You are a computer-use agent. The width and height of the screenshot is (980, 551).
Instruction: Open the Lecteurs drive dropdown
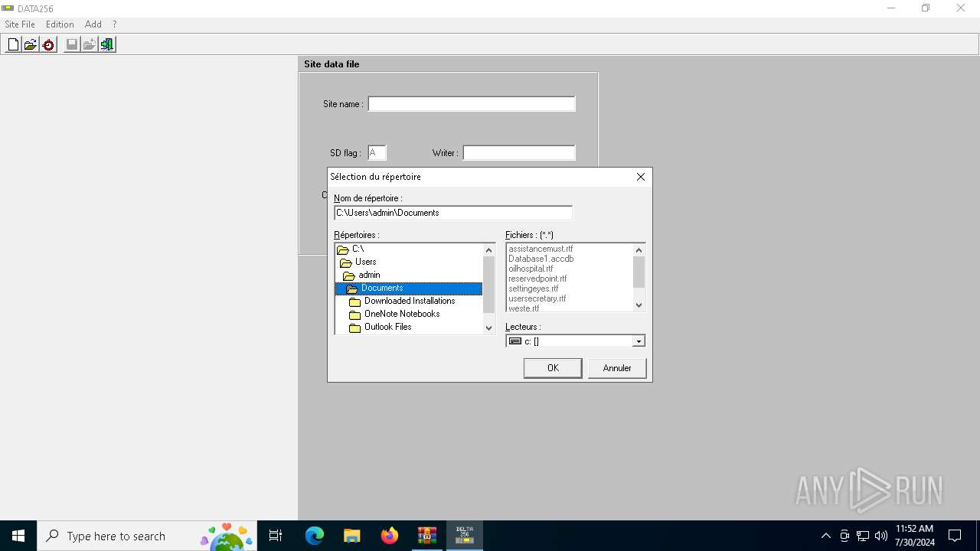(x=639, y=341)
